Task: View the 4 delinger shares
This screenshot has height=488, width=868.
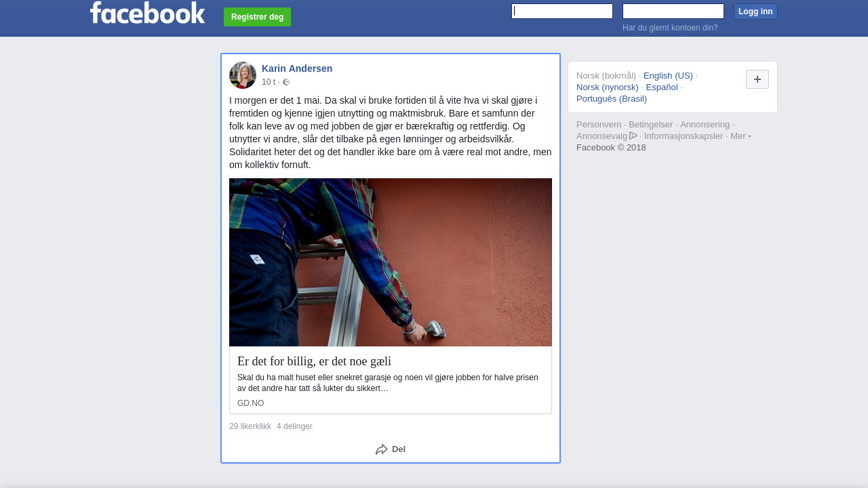Action: point(294,426)
